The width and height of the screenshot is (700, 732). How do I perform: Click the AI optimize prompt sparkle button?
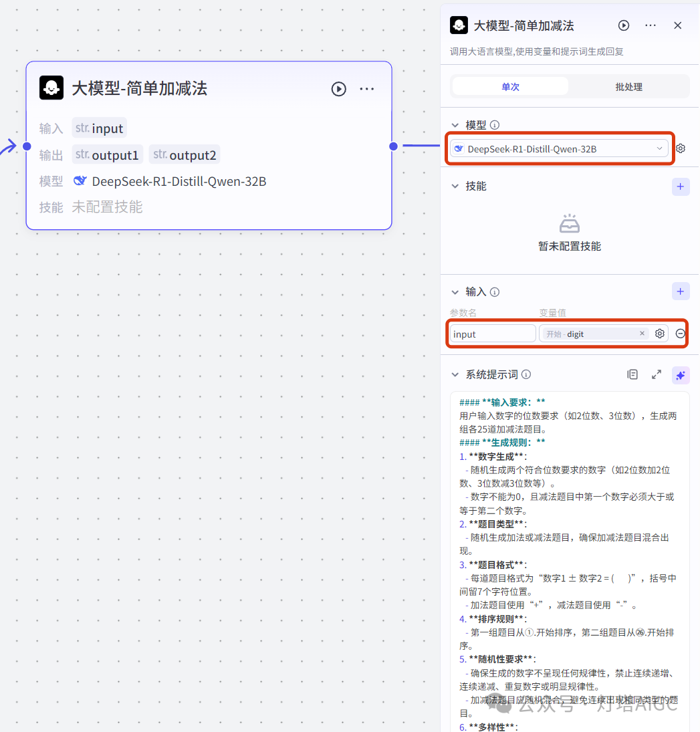[681, 375]
